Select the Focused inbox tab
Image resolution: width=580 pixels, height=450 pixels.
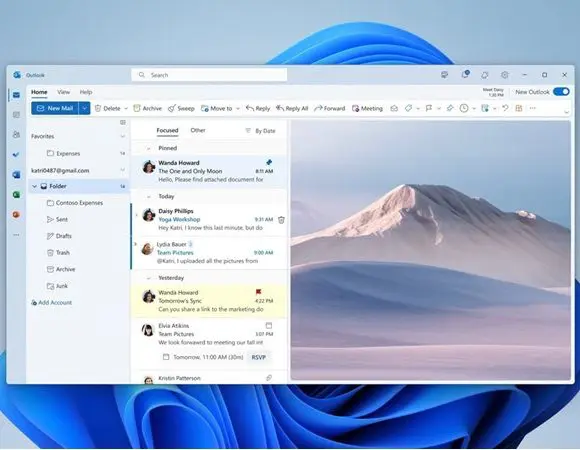click(x=167, y=130)
